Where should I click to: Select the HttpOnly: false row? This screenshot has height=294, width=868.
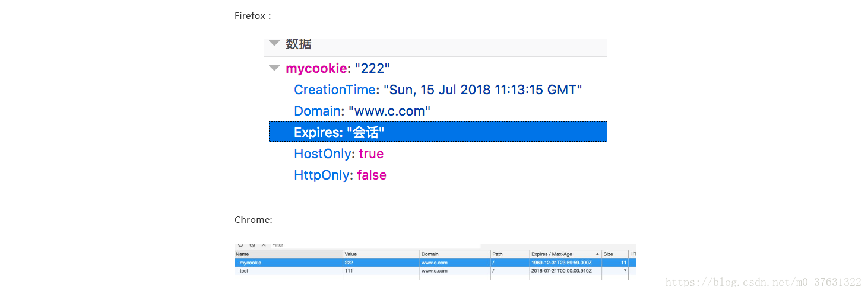[x=340, y=175]
